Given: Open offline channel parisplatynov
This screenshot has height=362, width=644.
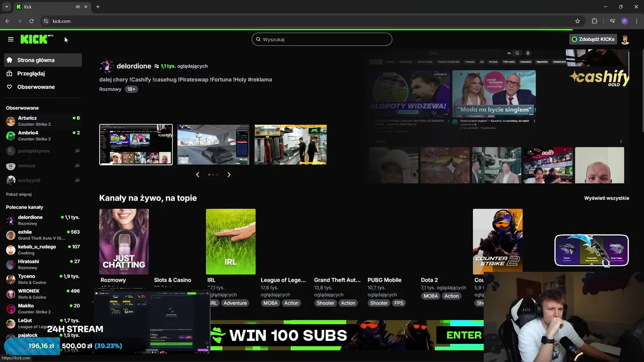Looking at the screenshot, I should point(43,151).
